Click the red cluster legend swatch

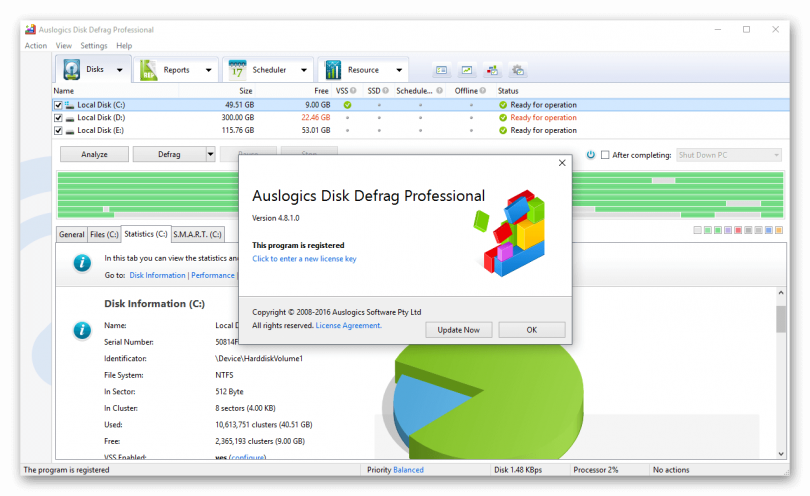coord(738,230)
